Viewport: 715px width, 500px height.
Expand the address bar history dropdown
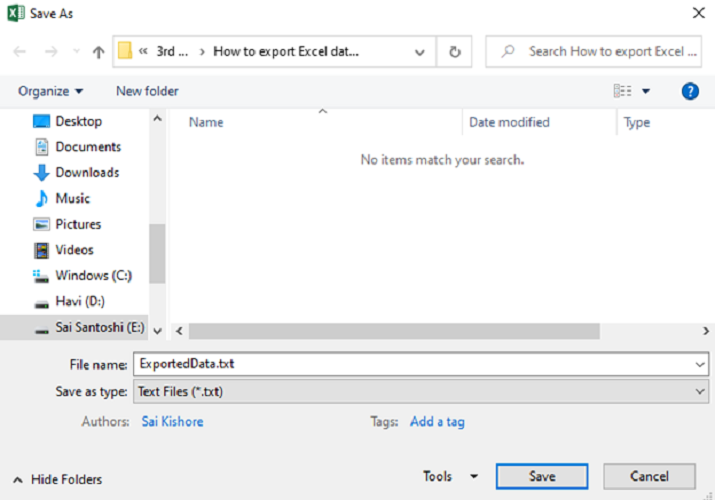(420, 52)
